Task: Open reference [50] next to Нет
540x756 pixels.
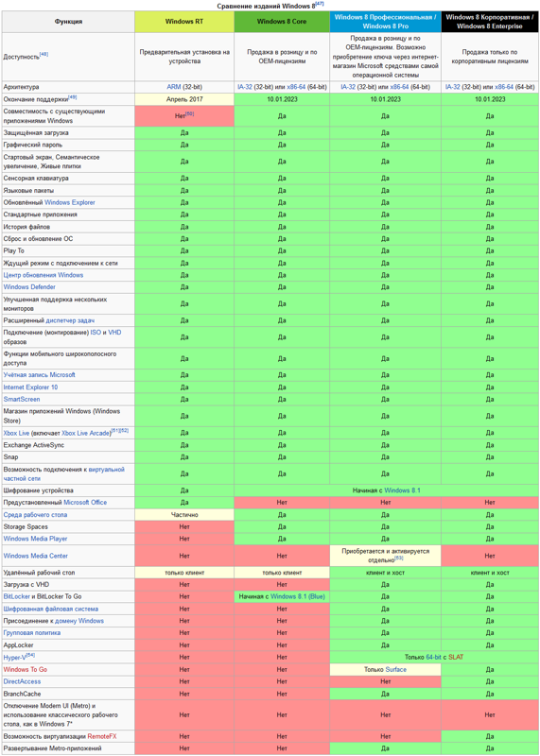Action: tap(190, 113)
